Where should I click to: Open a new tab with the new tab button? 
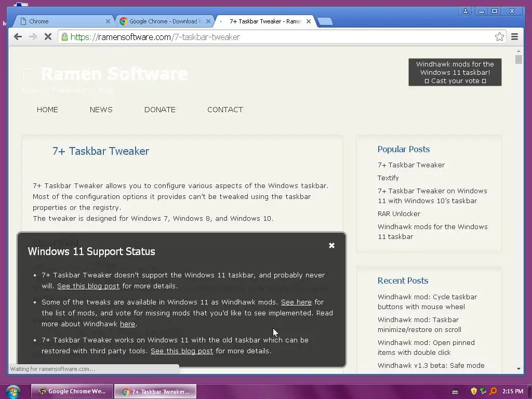coord(325,21)
